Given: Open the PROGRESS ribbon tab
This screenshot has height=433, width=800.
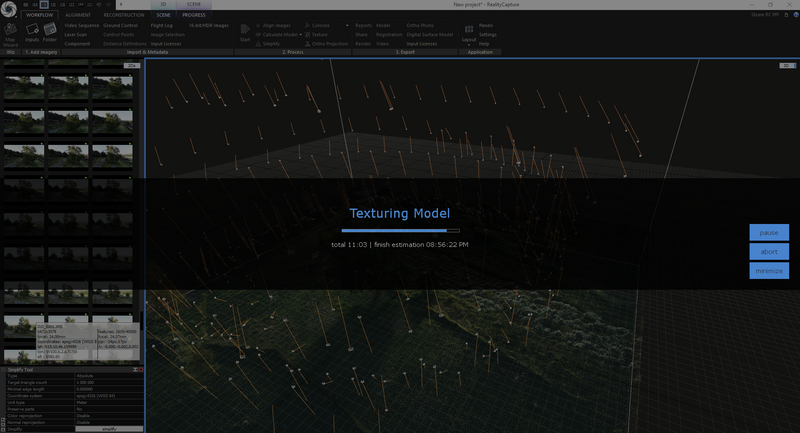Looking at the screenshot, I should tap(194, 15).
